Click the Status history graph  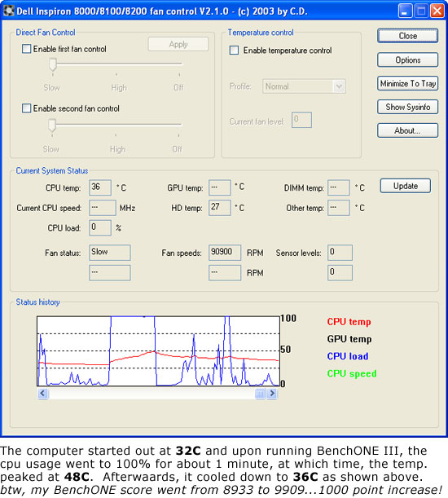[158, 351]
